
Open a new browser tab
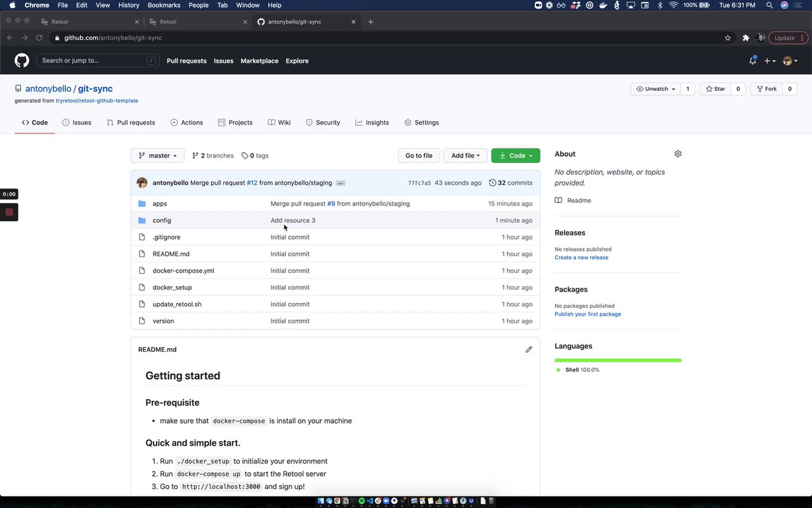coord(370,22)
